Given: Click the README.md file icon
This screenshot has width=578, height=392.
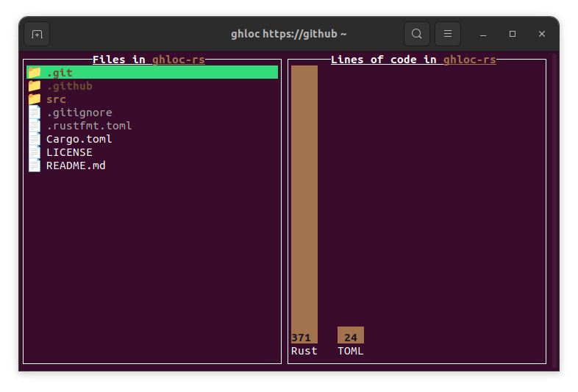Looking at the screenshot, I should [35, 165].
